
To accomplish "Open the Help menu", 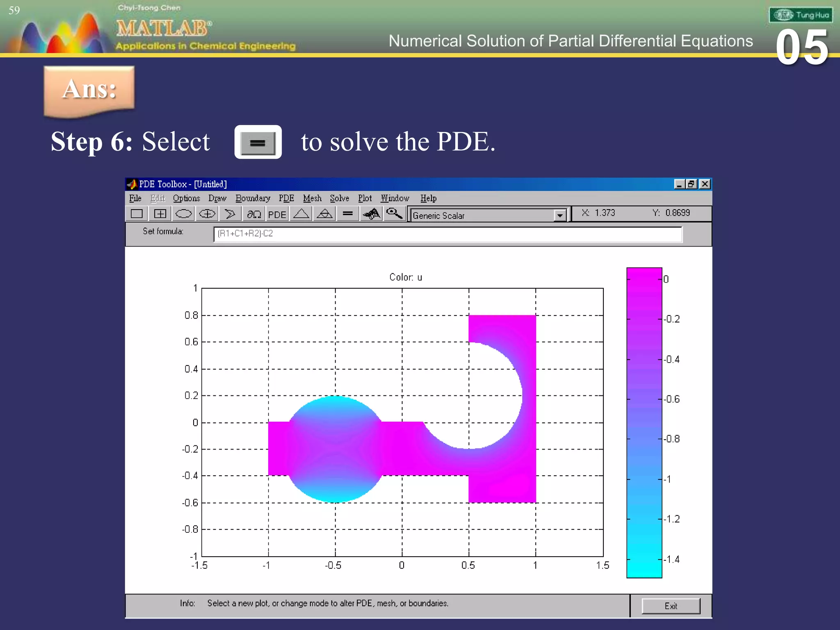I will click(x=428, y=199).
